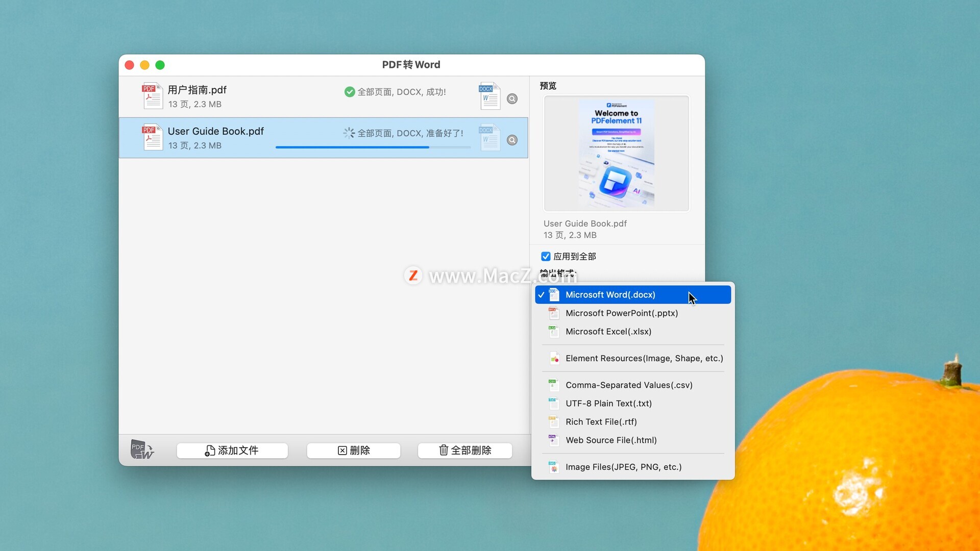The image size is (980, 551).
Task: Click the PDFelement preview thumbnail
Action: click(617, 154)
